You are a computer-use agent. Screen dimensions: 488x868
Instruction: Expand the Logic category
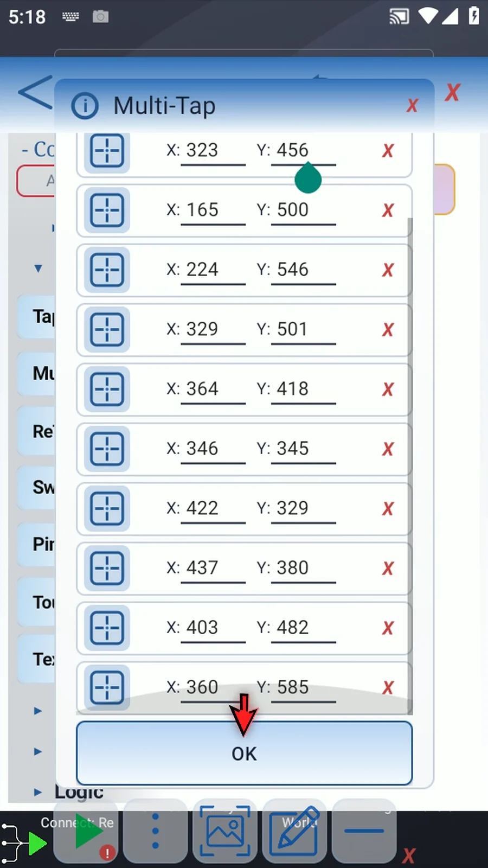click(x=38, y=792)
